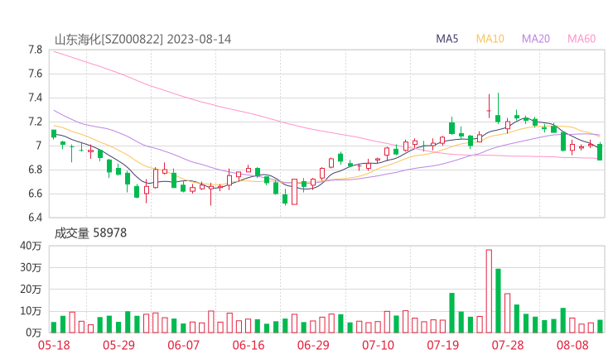Screen dimensions: 613x364
Task: Select the 05-18 date on the axis
Action: point(53,345)
